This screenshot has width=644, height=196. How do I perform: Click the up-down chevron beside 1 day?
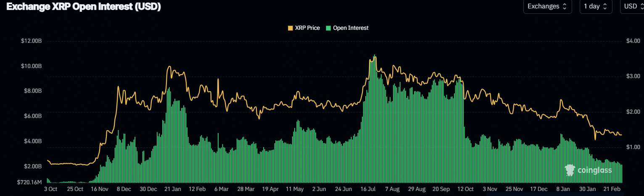click(605, 6)
